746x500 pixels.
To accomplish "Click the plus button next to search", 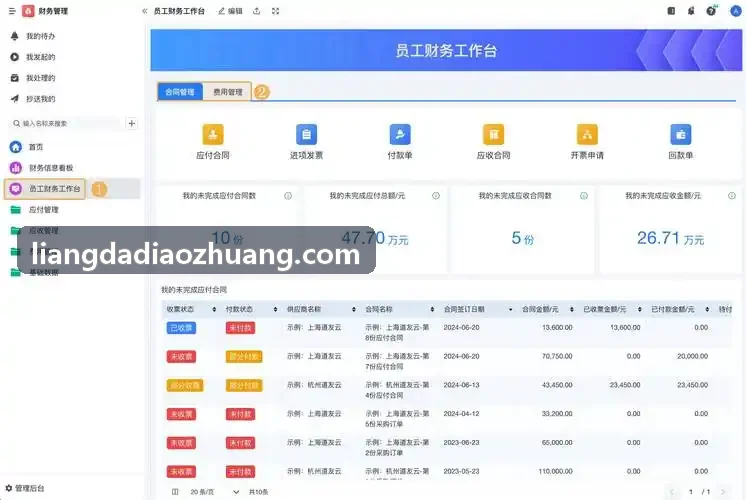I will 132,124.
